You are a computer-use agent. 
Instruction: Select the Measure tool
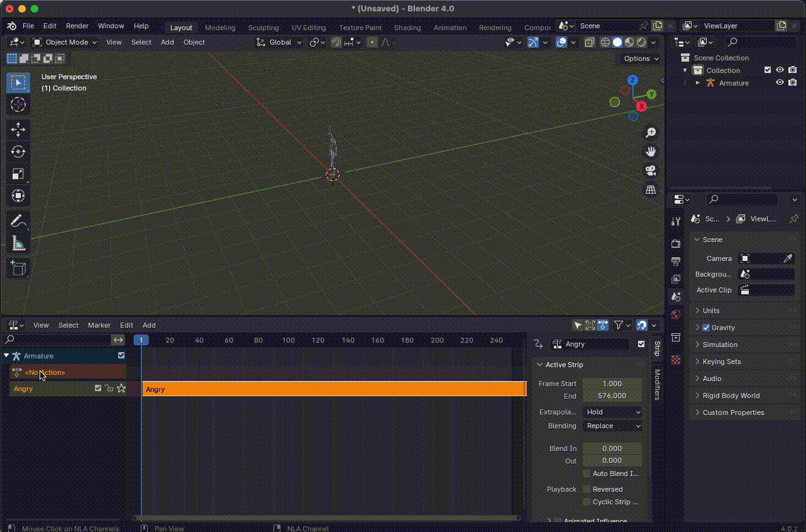click(x=18, y=243)
